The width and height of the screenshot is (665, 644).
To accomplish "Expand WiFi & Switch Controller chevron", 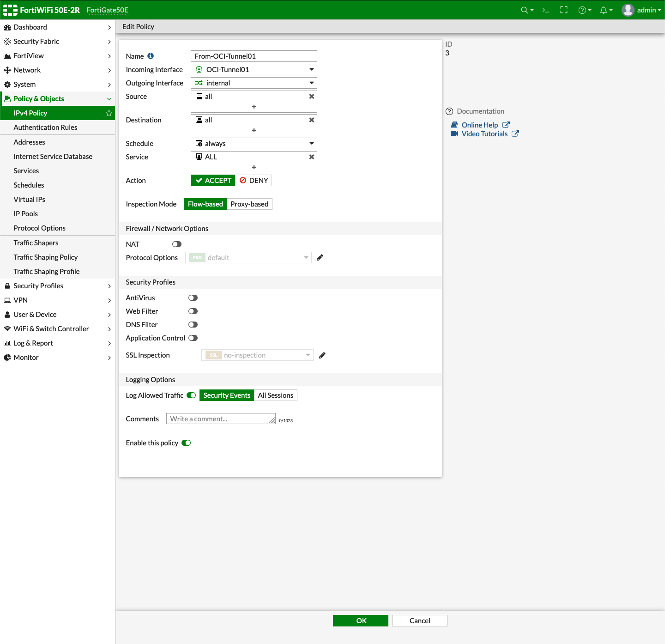I will click(x=109, y=329).
